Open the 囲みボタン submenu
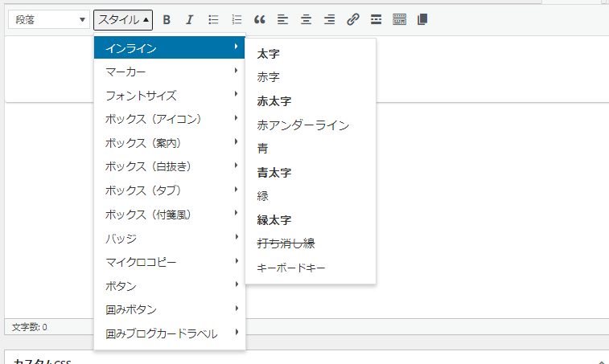This screenshot has width=609, height=364. point(169,309)
